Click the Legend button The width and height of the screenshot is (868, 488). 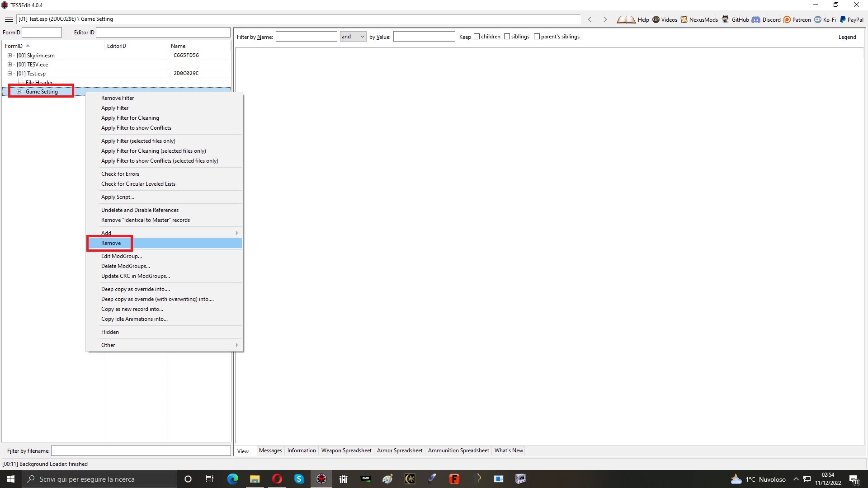coord(847,37)
